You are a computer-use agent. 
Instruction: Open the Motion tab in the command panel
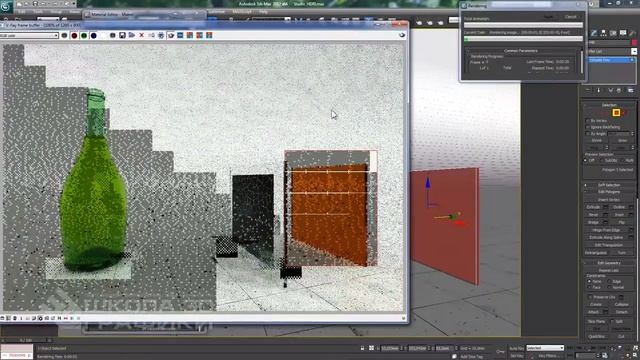(613, 33)
